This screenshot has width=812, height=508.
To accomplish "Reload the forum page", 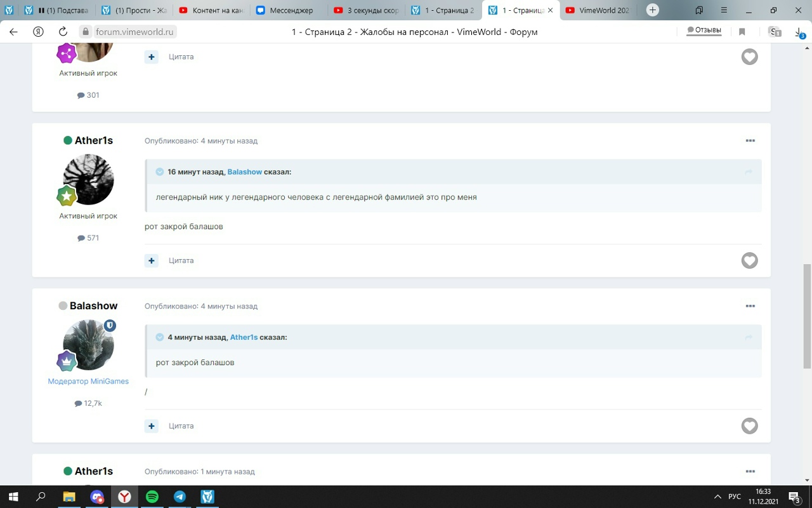I will tap(63, 32).
